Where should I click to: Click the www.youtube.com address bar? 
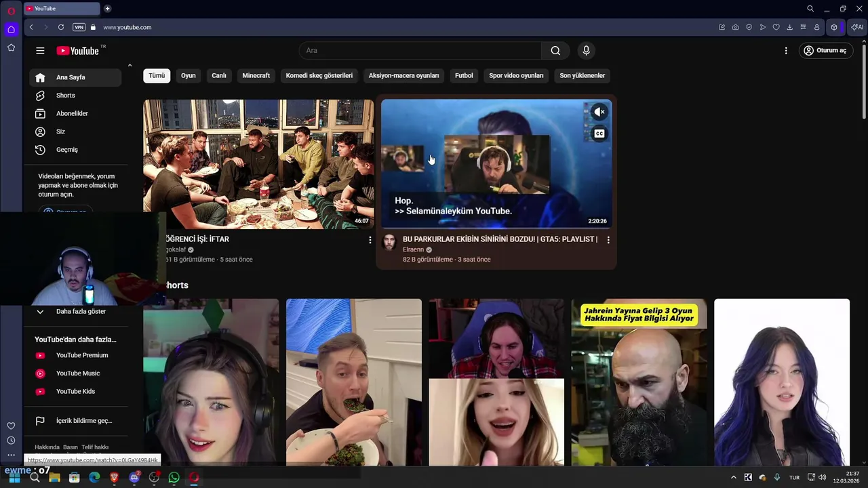[x=127, y=27]
